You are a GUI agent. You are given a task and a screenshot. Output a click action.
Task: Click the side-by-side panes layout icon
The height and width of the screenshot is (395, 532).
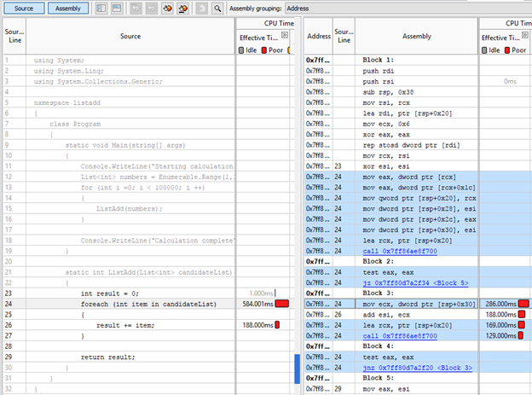pyautogui.click(x=101, y=8)
